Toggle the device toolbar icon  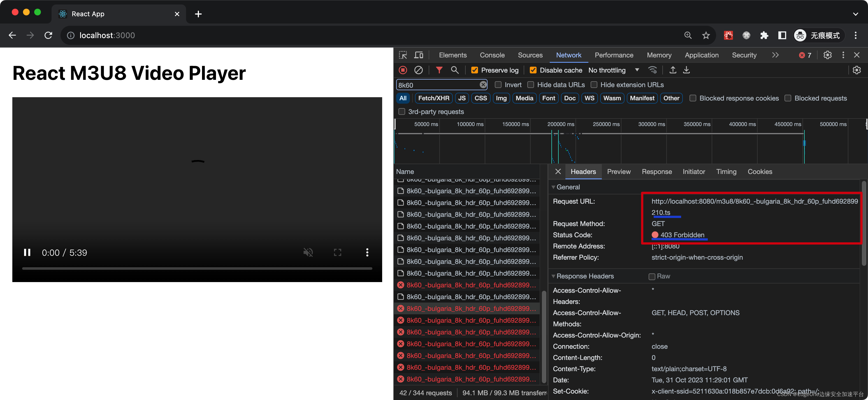pyautogui.click(x=419, y=55)
